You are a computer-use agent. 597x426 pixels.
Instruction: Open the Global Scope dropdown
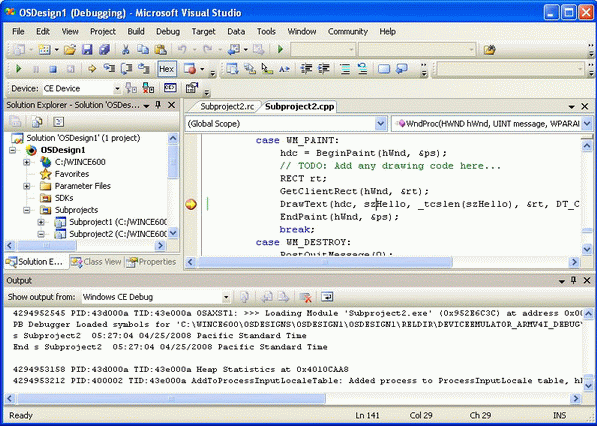click(x=380, y=124)
